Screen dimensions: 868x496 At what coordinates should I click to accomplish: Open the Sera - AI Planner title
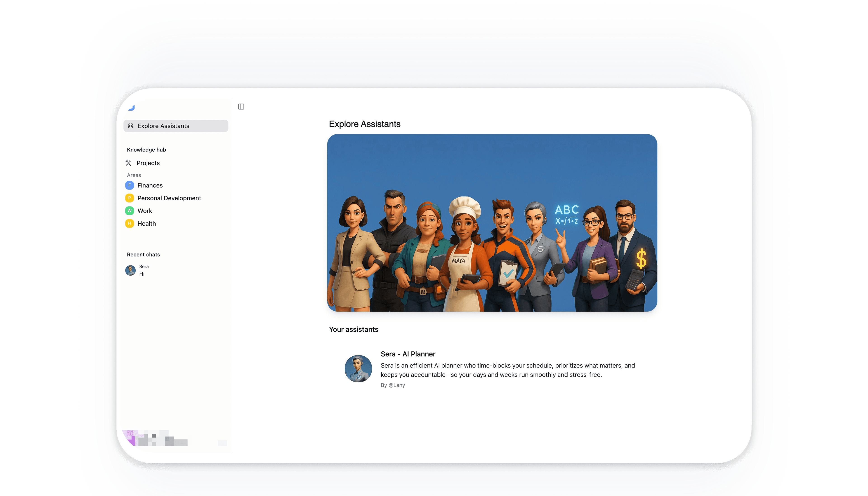pos(408,354)
